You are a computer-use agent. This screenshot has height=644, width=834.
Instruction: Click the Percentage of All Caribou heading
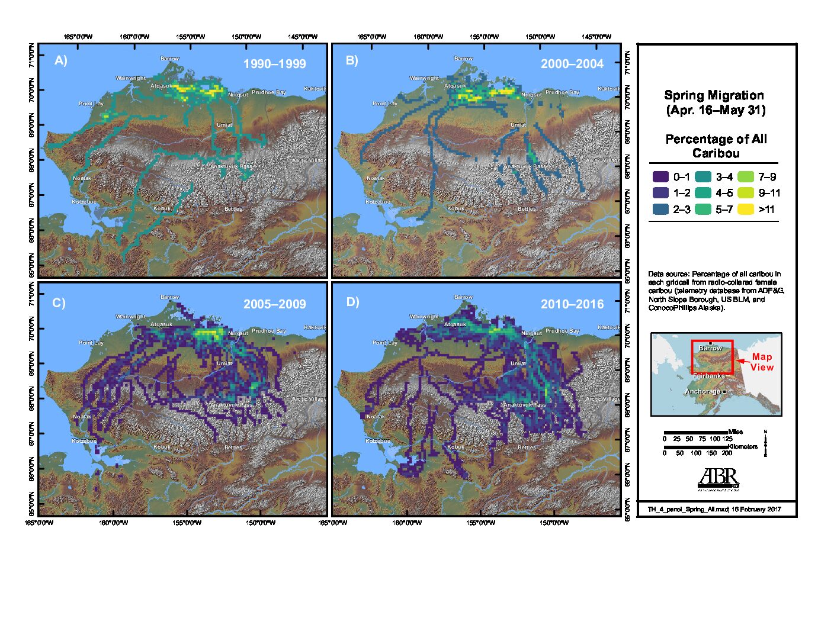pos(716,146)
